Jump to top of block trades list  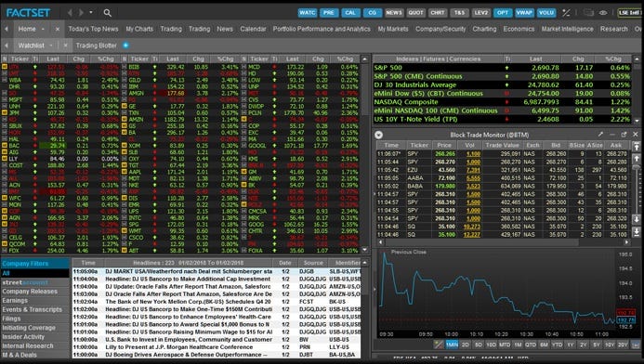coord(637,146)
